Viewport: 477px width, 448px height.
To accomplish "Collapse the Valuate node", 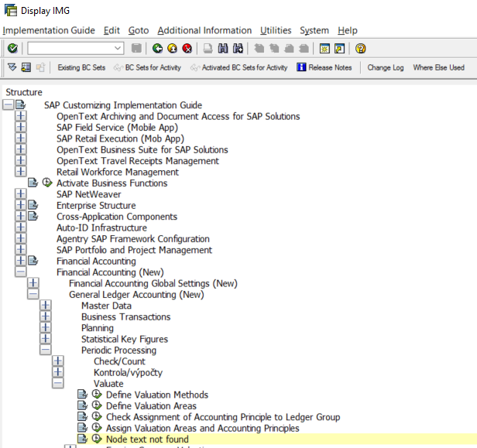I will point(58,383).
